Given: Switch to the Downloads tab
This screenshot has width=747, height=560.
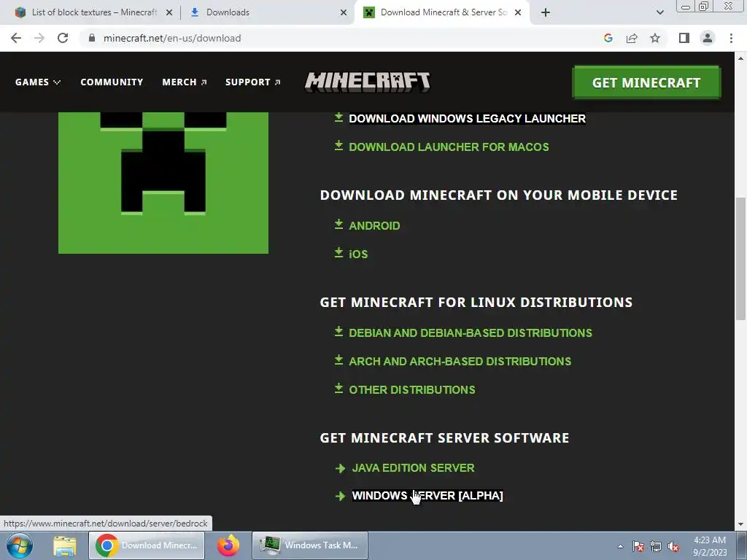Looking at the screenshot, I should click(267, 12).
